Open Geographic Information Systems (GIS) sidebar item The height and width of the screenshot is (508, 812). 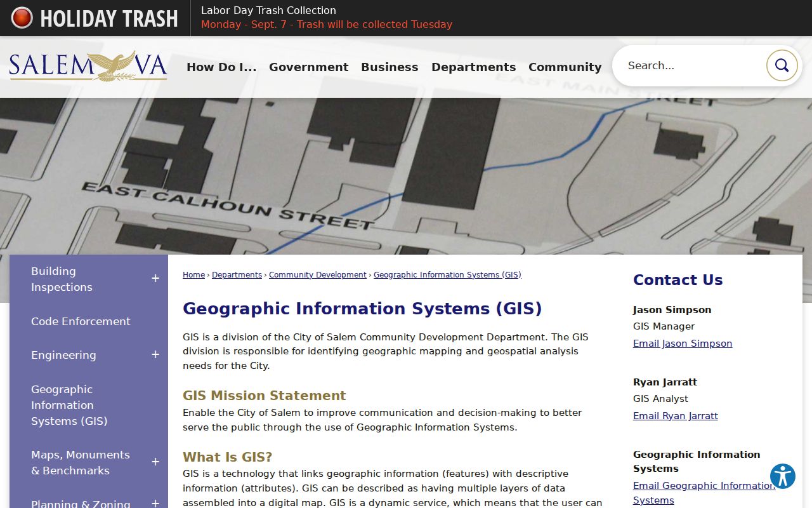coord(69,405)
